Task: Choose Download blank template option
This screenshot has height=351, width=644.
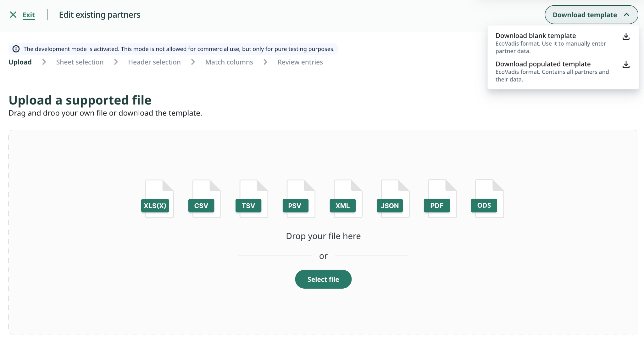Action: click(x=563, y=43)
